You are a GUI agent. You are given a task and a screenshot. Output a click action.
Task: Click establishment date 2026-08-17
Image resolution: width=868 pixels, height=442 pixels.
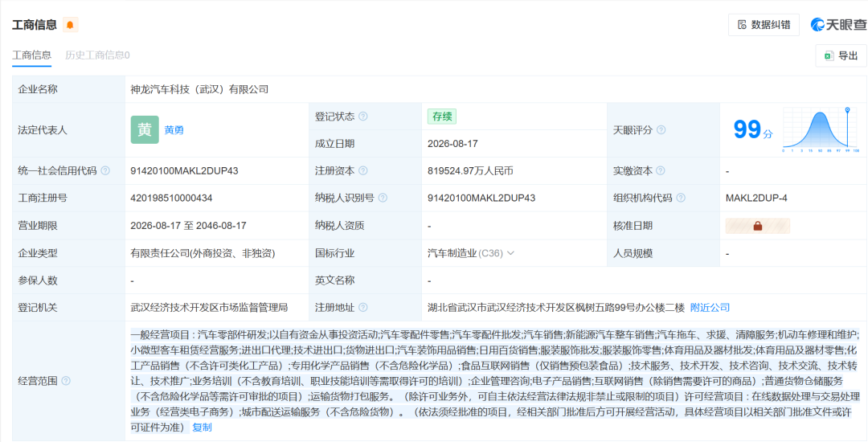(452, 144)
